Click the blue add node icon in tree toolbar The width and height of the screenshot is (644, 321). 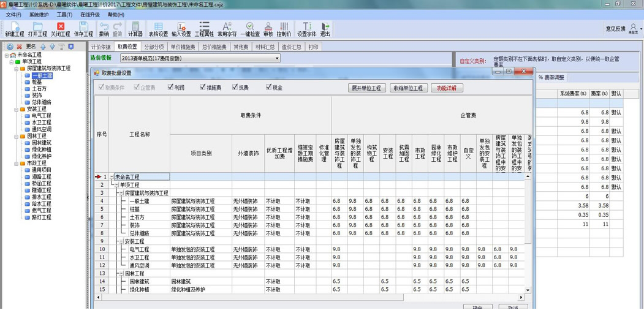[10, 47]
